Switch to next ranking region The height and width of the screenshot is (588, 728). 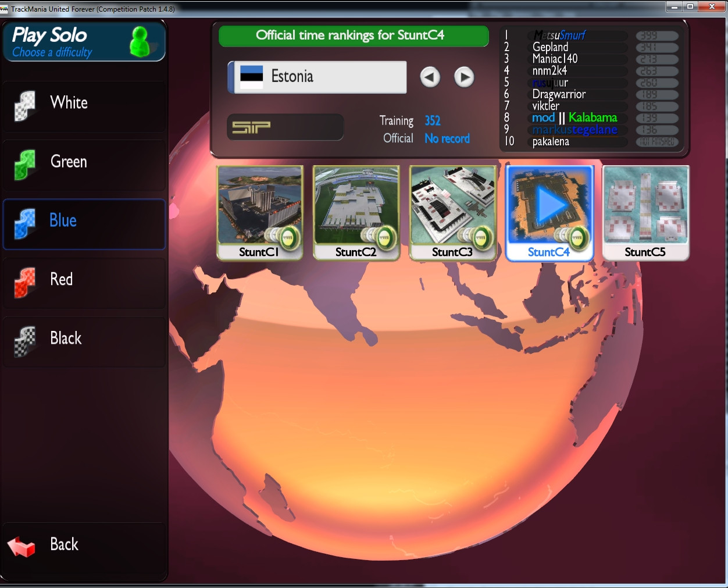[x=464, y=77]
